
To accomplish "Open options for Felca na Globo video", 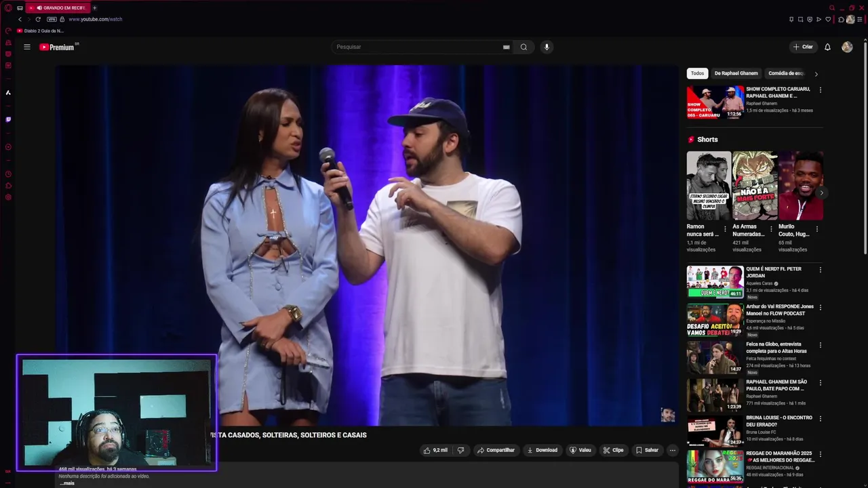I will pyautogui.click(x=820, y=345).
